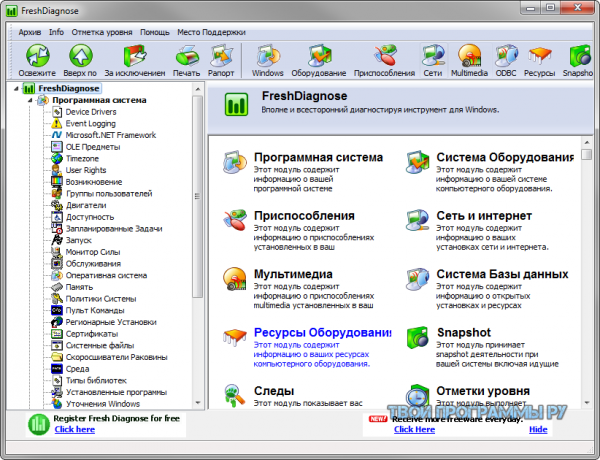600x460 pixels.
Task: Click the tree panel scroll-up arrow
Action: (197, 89)
